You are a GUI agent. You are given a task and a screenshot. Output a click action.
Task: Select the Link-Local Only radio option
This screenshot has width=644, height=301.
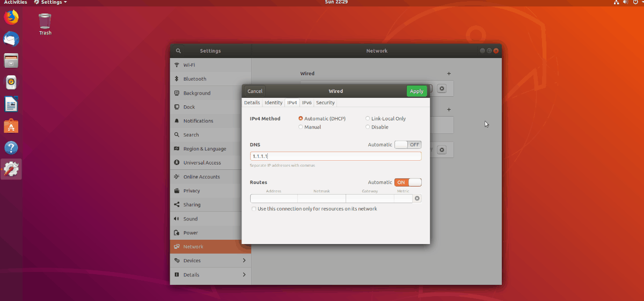click(x=368, y=118)
